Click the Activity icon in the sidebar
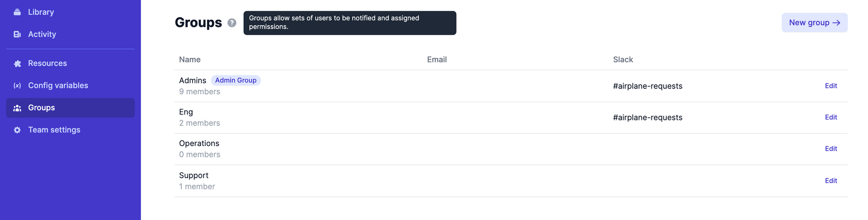Screen dimensions: 868x220 17,34
